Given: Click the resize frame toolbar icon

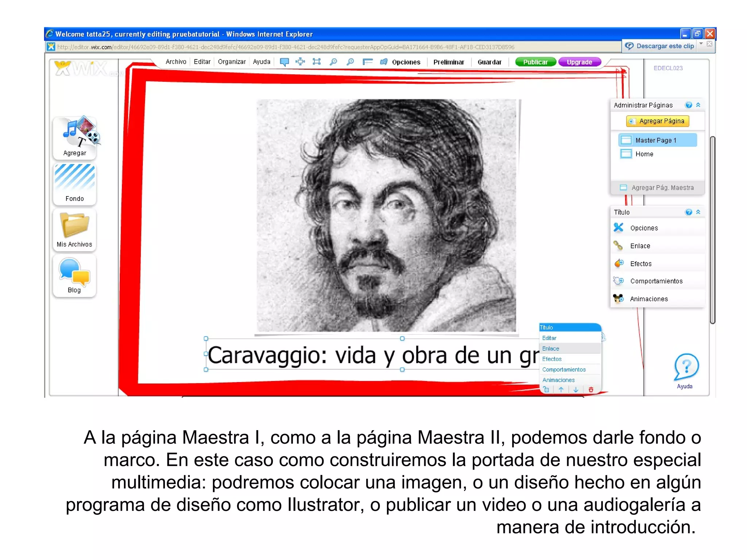Looking at the screenshot, I should click(x=317, y=62).
